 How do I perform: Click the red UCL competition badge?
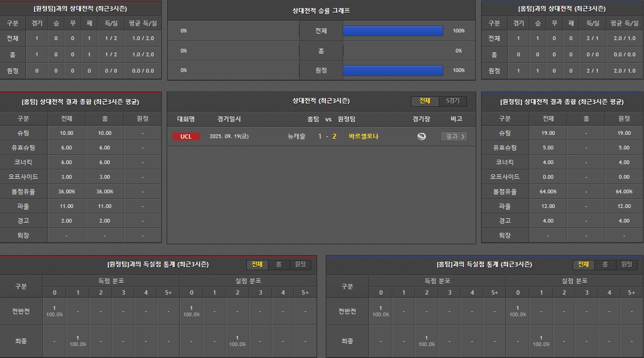(x=186, y=136)
